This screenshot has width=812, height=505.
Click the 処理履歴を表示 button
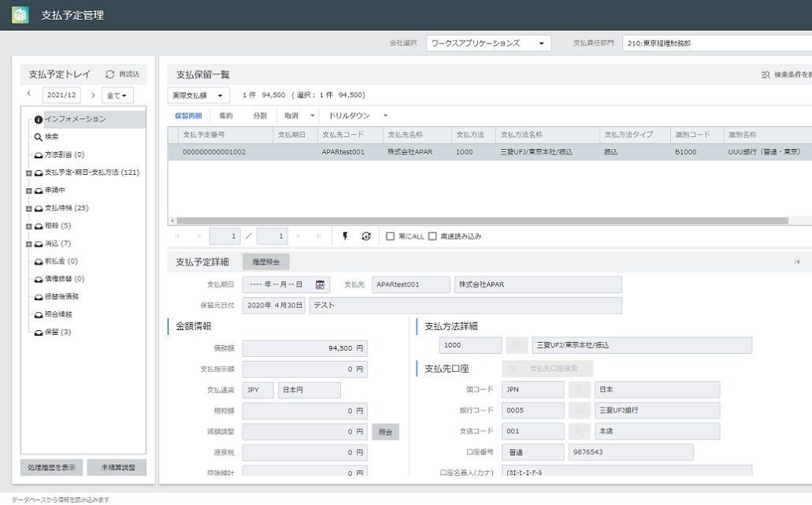[x=52, y=467]
